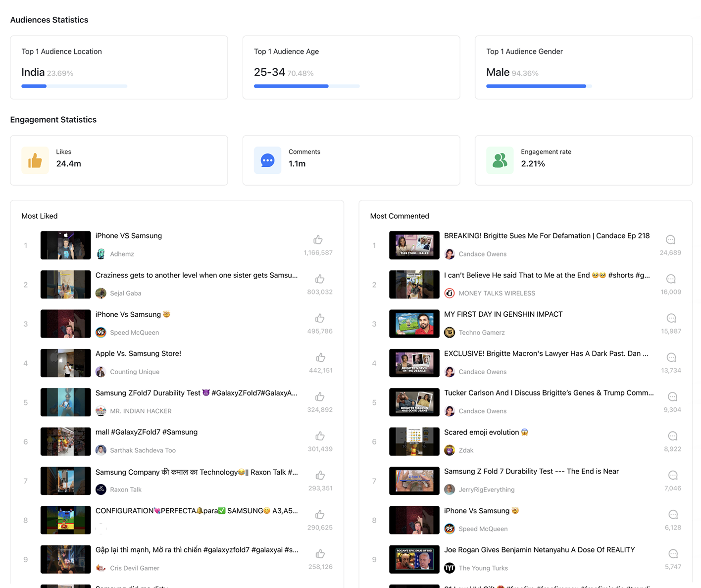Click like icon on MR. INDIAN HACKER row
The height and width of the screenshot is (588, 701).
(x=320, y=396)
